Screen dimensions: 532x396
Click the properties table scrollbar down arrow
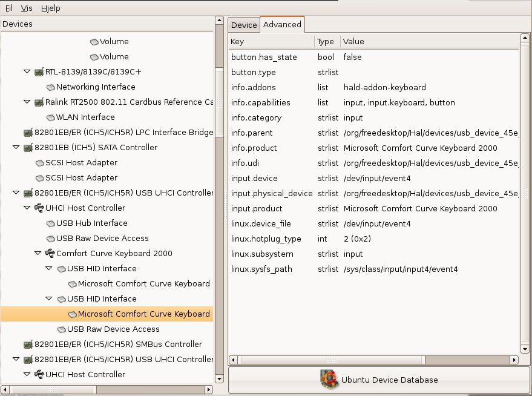pyautogui.click(x=525, y=349)
